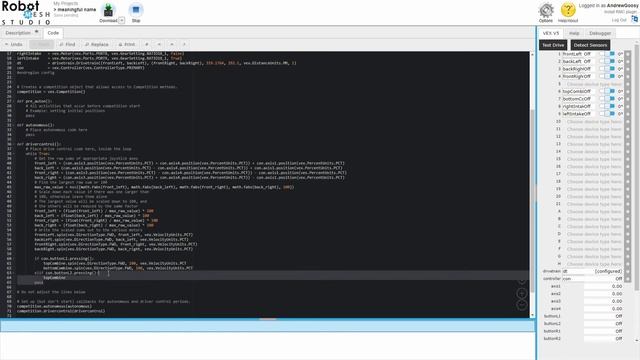Open port 10 Choose device type dropdown
640x360 pixels.
click(594, 122)
